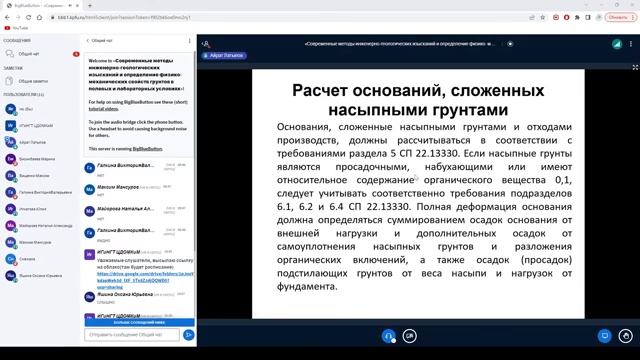The width and height of the screenshot is (640, 360).
Task: Open BigBlueButton options three-dot menu
Action: 631,44
